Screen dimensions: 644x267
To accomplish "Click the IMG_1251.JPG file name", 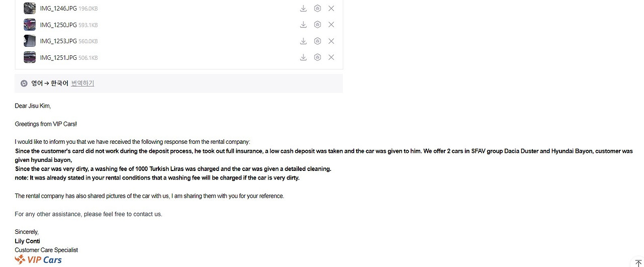I will click(58, 58).
